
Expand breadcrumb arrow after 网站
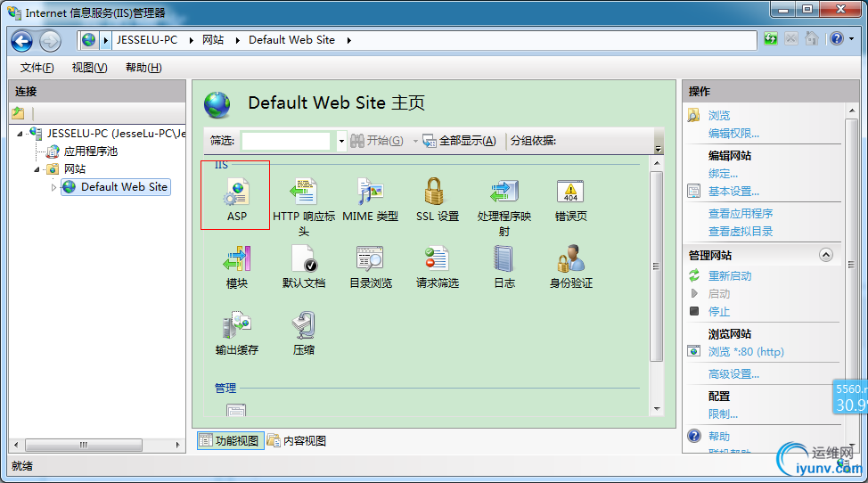point(238,40)
